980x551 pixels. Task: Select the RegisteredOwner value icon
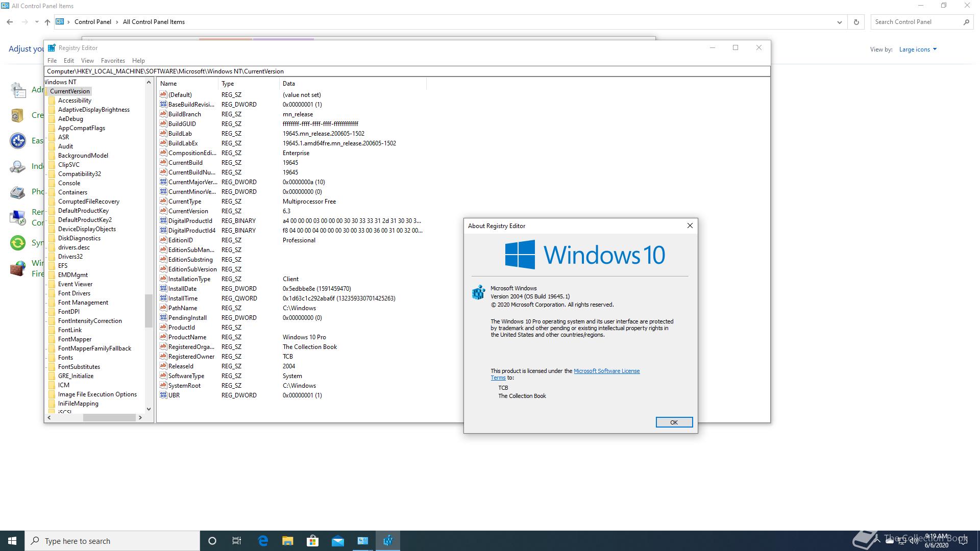click(163, 356)
